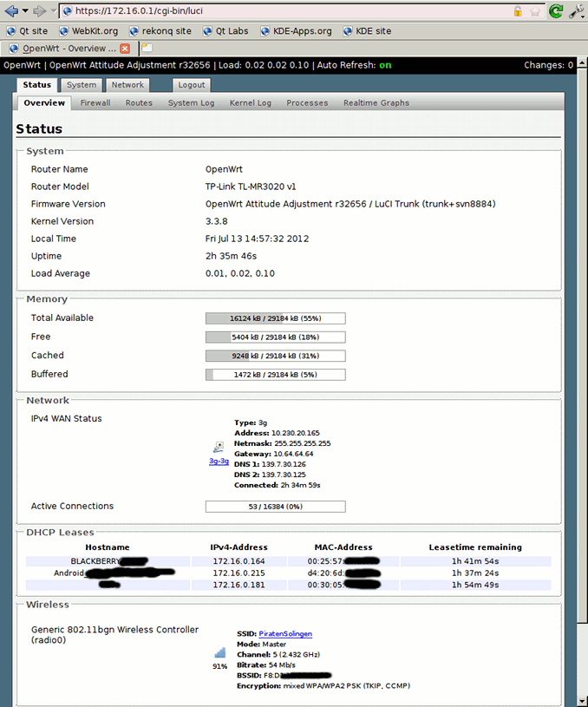Go to the Realtime Graphs subtab
Image resolution: width=588 pixels, height=707 pixels.
pyautogui.click(x=376, y=102)
